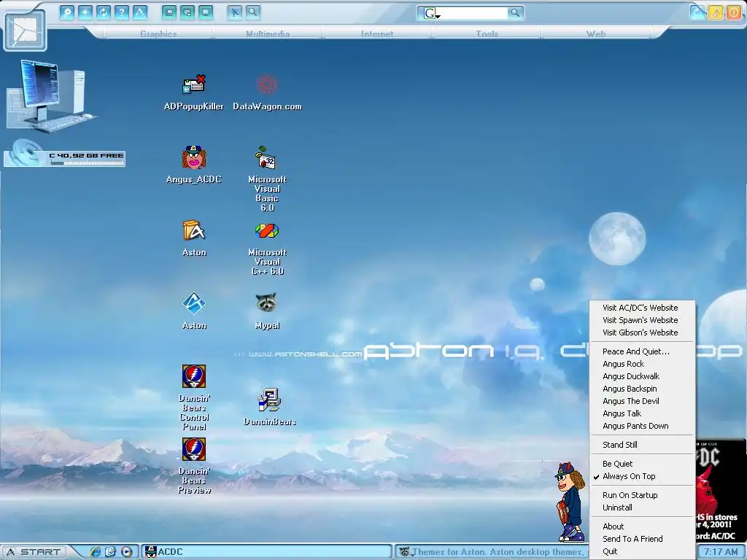Choose Send To A Friend
This screenshot has width=747, height=560.
[x=642, y=539]
